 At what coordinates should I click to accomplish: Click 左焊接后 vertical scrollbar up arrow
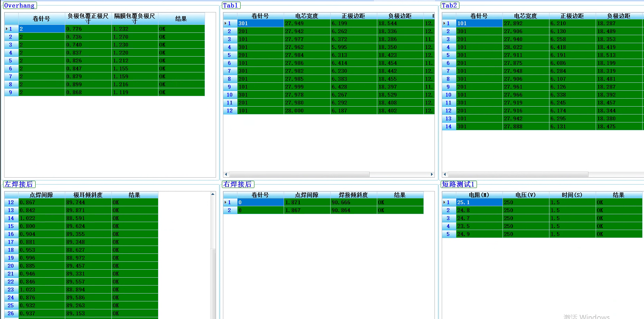[x=213, y=195]
